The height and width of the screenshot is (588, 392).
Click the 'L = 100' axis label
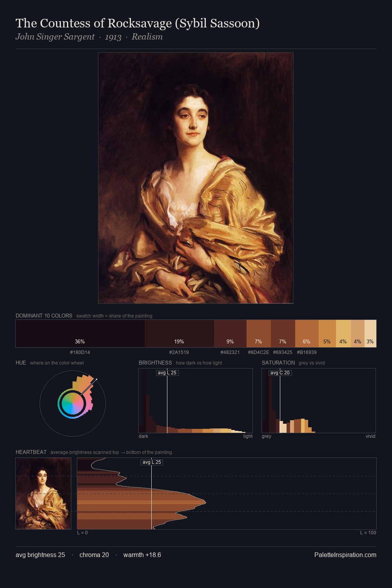368,533
